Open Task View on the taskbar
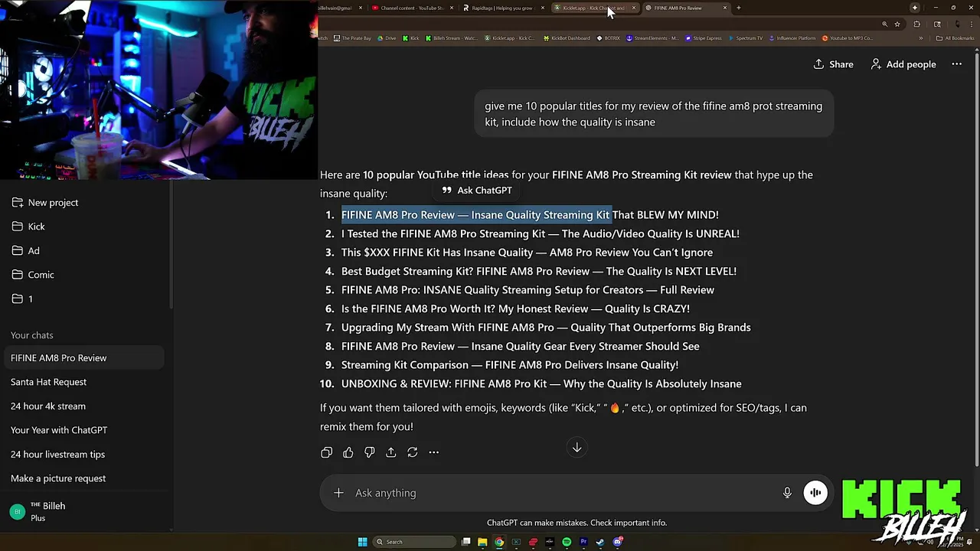This screenshot has width=980, height=551. [x=465, y=542]
